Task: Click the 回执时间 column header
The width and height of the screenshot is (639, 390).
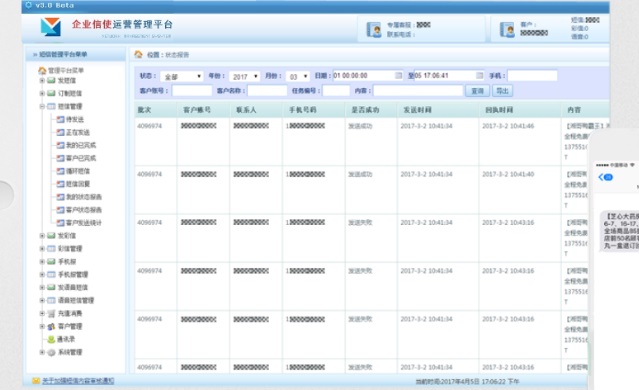Action: [499, 110]
